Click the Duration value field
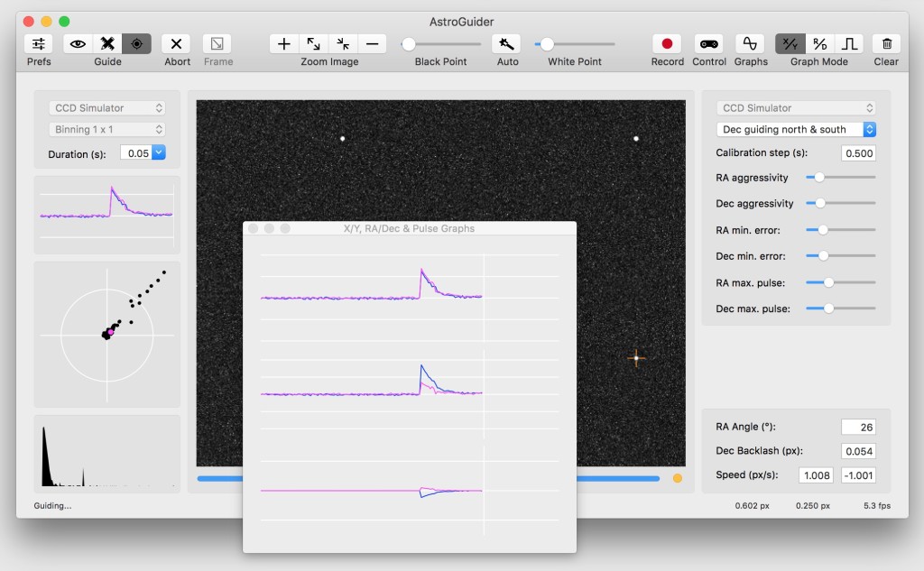The width and height of the screenshot is (924, 571). point(137,153)
